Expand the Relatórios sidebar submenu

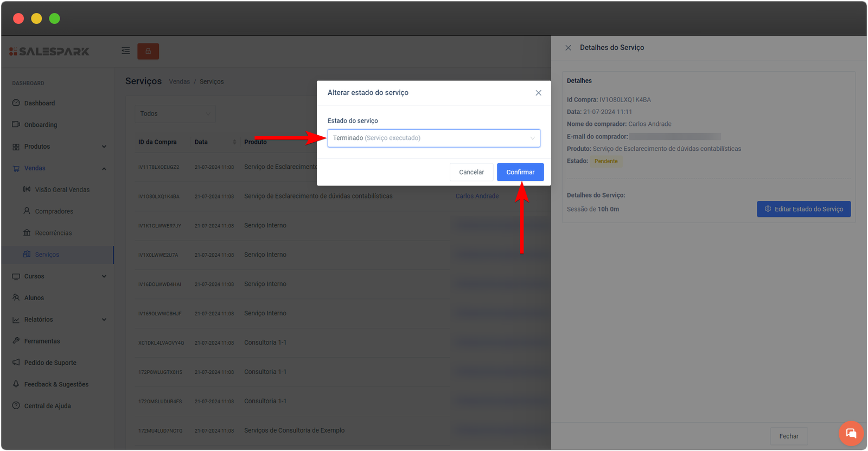point(104,320)
